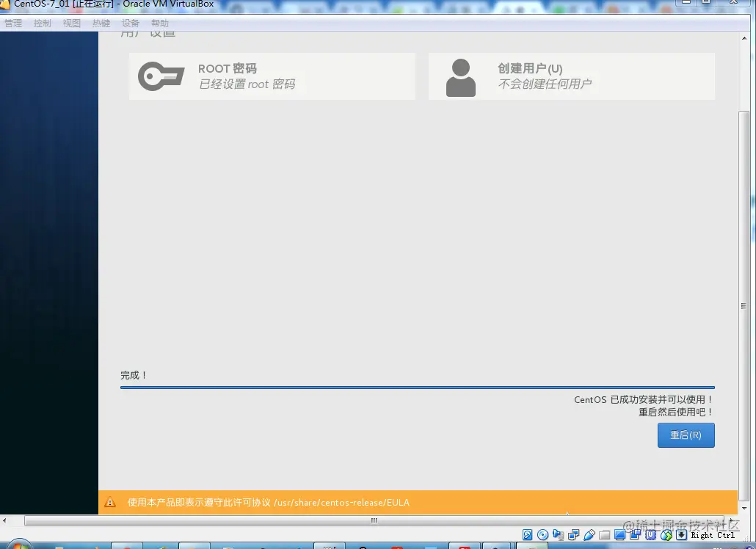This screenshot has width=756, height=549.
Task: Click the hard disk activity status icon
Action: (528, 534)
